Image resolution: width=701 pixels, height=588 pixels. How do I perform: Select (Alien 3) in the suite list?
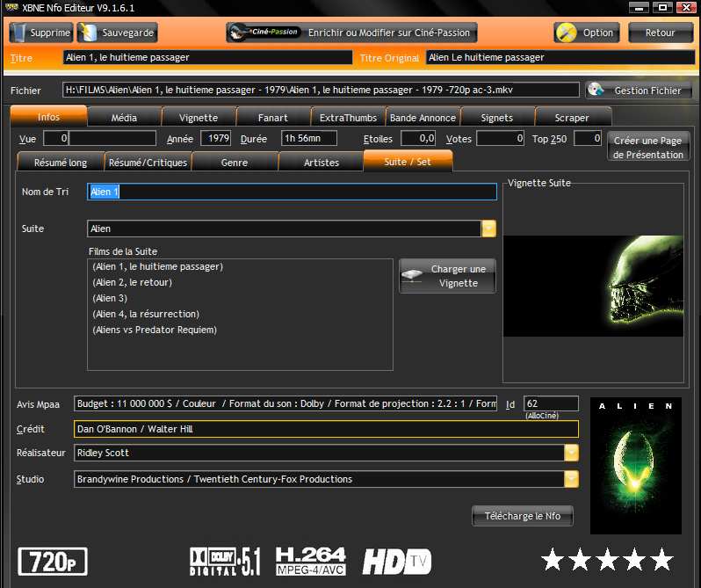110,298
